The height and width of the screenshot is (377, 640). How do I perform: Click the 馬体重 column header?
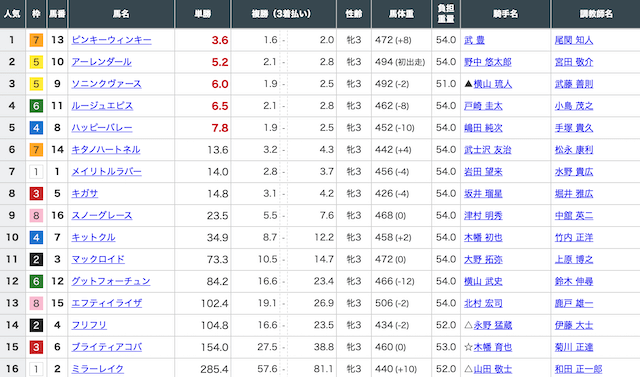[401, 14]
